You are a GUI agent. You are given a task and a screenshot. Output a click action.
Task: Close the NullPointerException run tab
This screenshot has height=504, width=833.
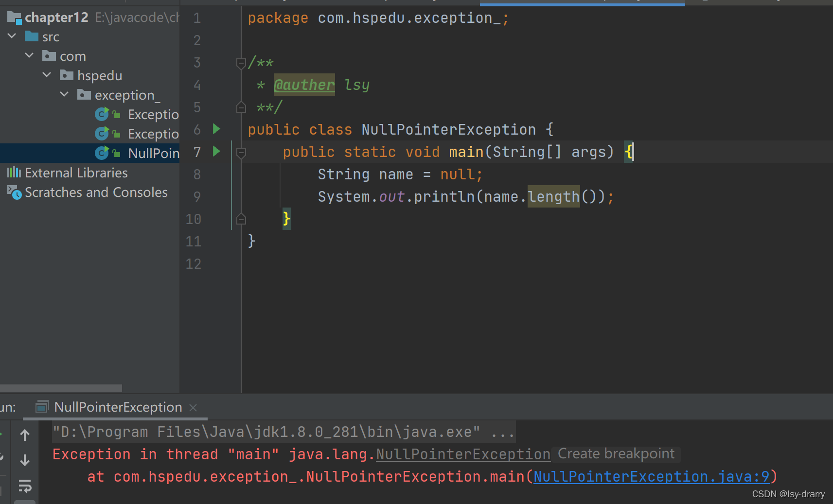193,407
